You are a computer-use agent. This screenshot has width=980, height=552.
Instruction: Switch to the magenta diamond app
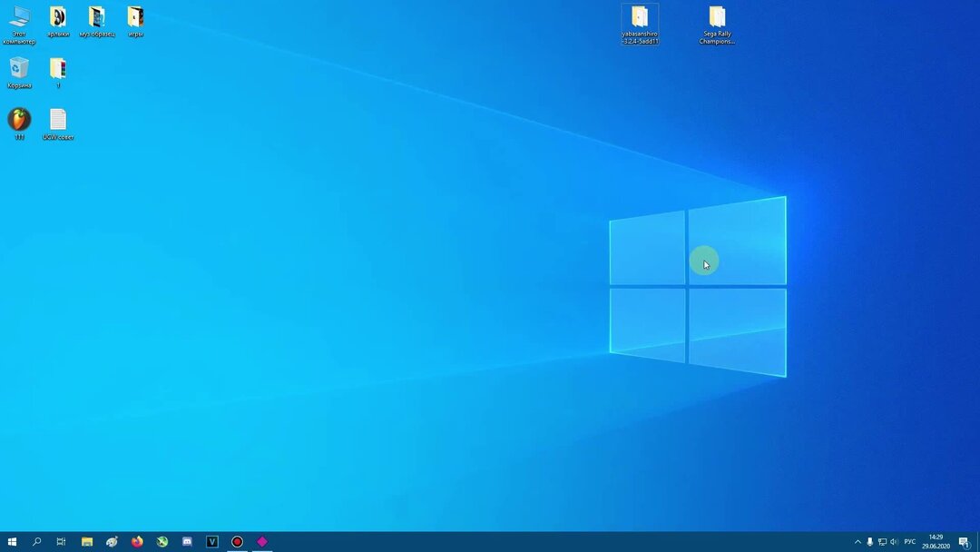tap(262, 541)
